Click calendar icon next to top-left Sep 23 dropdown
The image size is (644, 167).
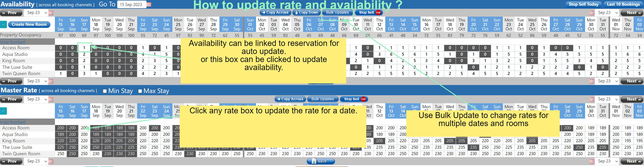[x=51, y=13]
